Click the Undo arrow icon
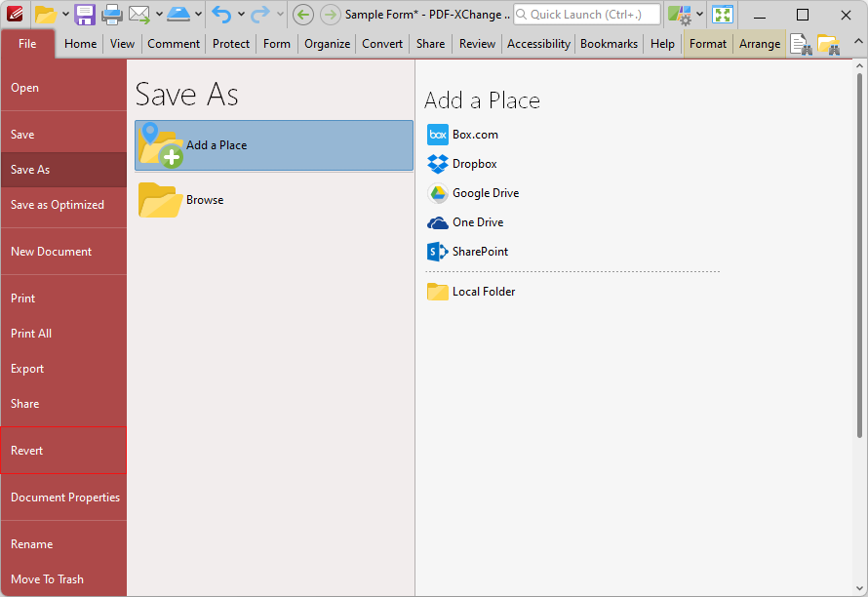 (x=221, y=15)
